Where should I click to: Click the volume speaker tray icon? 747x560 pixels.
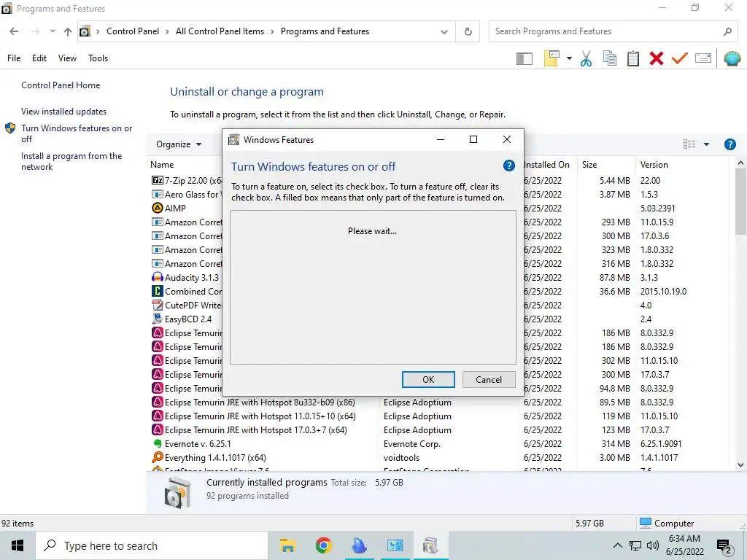(653, 545)
